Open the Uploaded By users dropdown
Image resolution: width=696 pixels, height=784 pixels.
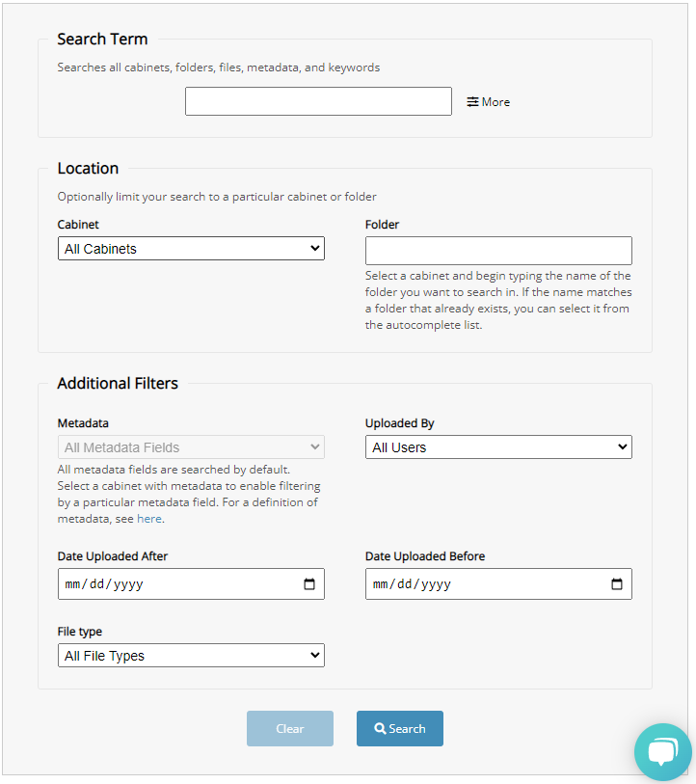498,447
